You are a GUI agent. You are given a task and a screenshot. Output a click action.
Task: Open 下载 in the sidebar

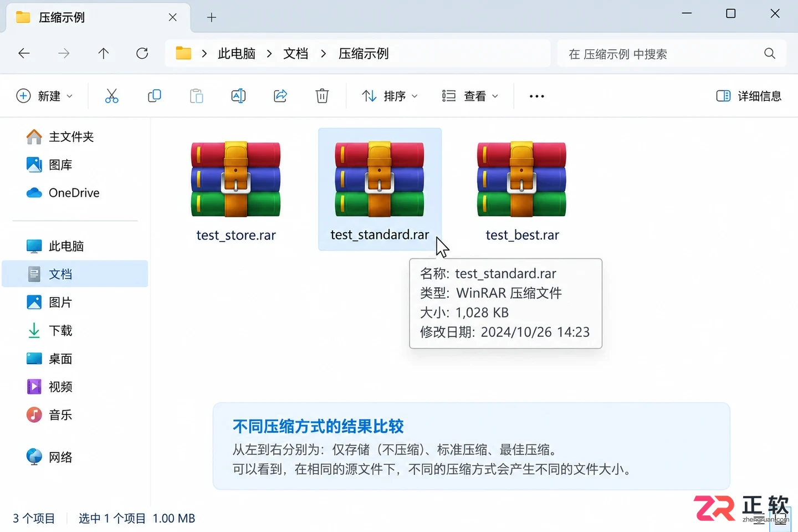pyautogui.click(x=75, y=330)
